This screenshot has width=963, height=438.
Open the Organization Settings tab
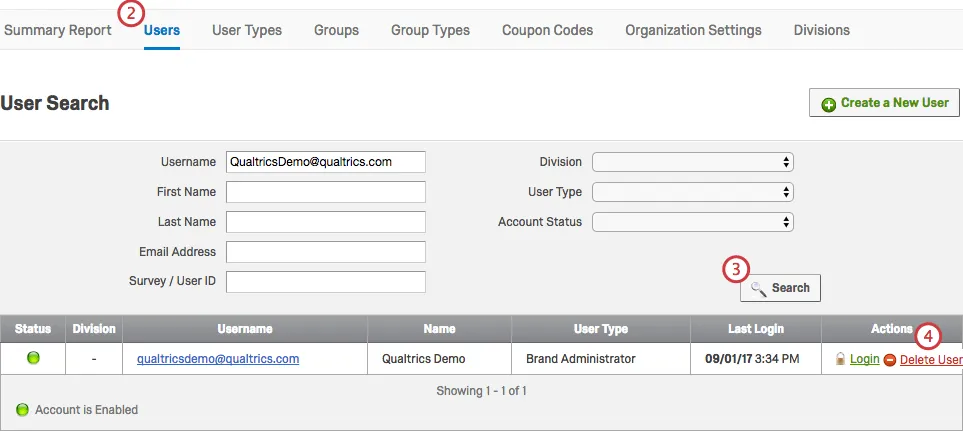pos(693,30)
